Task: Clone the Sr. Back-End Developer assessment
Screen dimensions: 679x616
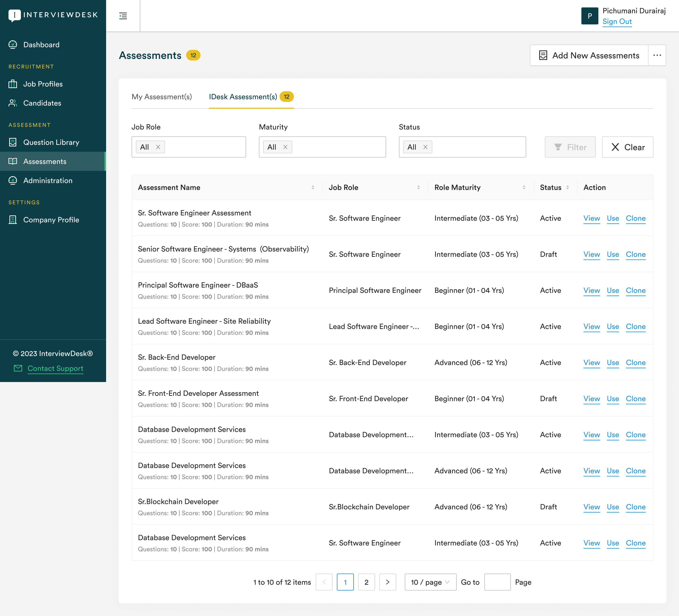Action: (635, 363)
